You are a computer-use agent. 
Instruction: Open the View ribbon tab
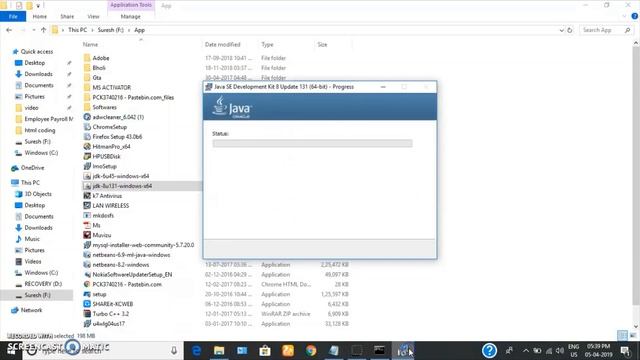pos(93,17)
